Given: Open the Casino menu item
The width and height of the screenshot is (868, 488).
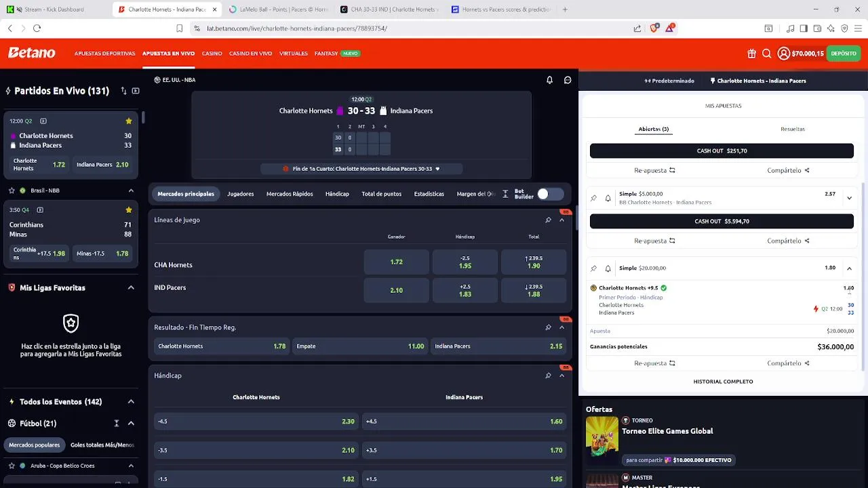Looking at the screenshot, I should 212,54.
